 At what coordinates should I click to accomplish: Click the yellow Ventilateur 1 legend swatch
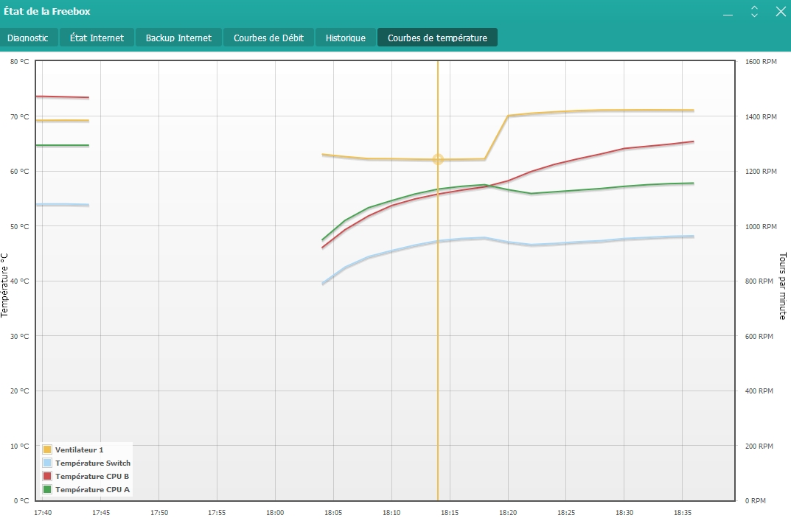(47, 449)
